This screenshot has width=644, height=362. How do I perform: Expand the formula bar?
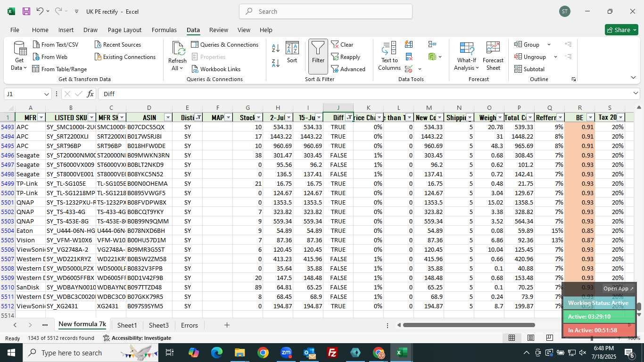636,93
